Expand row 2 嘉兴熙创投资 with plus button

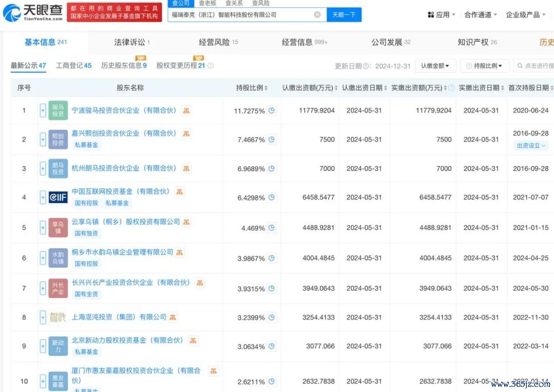pos(43,139)
